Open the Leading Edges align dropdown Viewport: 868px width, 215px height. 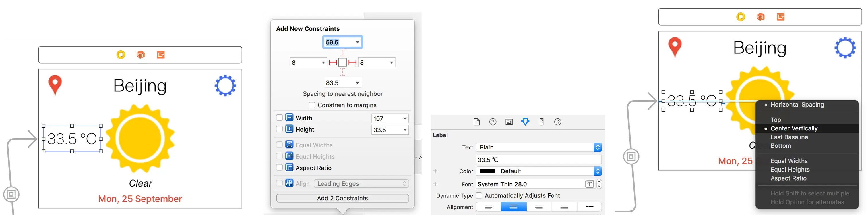[x=361, y=184]
